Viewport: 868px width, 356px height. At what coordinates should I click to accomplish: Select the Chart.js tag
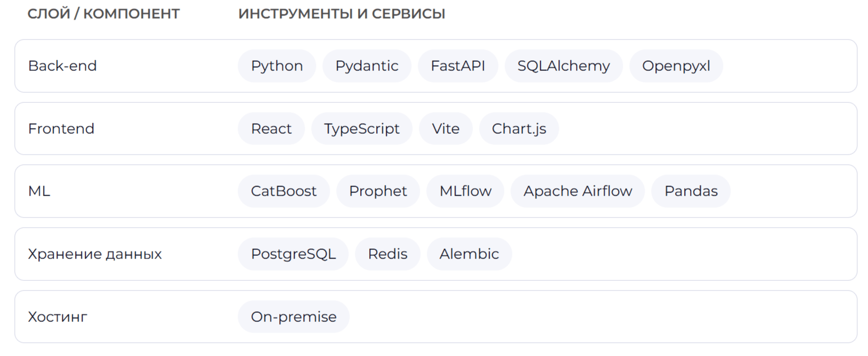click(518, 129)
